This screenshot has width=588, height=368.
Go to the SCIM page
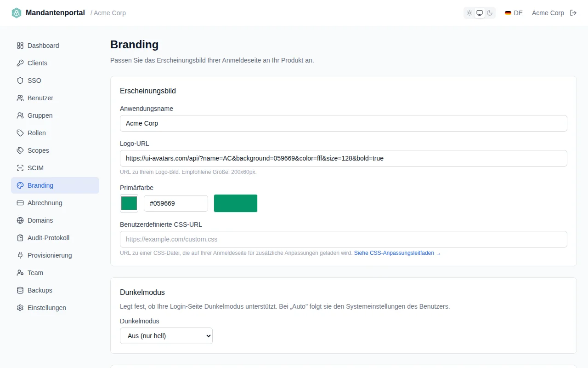pos(55,168)
